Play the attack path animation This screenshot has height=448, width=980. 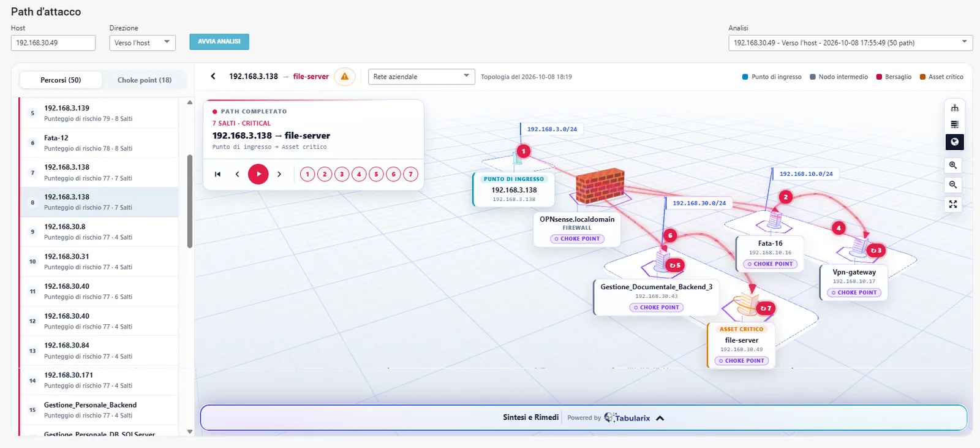point(258,174)
